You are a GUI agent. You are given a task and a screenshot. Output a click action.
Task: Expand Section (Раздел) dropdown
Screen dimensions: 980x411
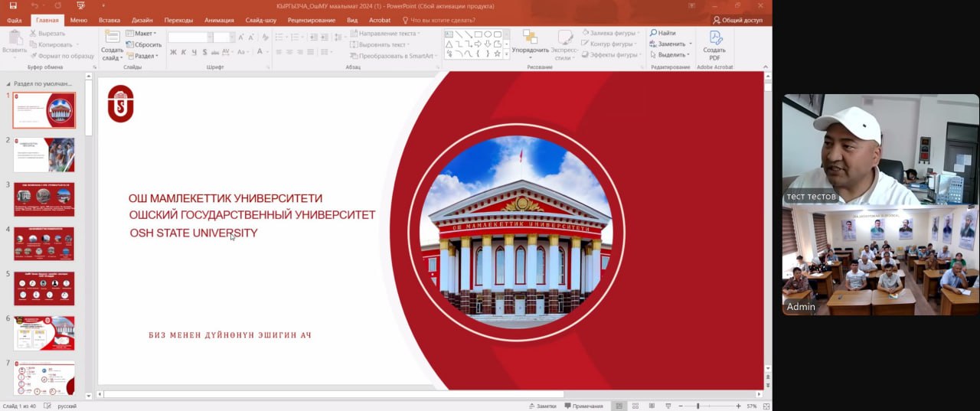coord(142,56)
